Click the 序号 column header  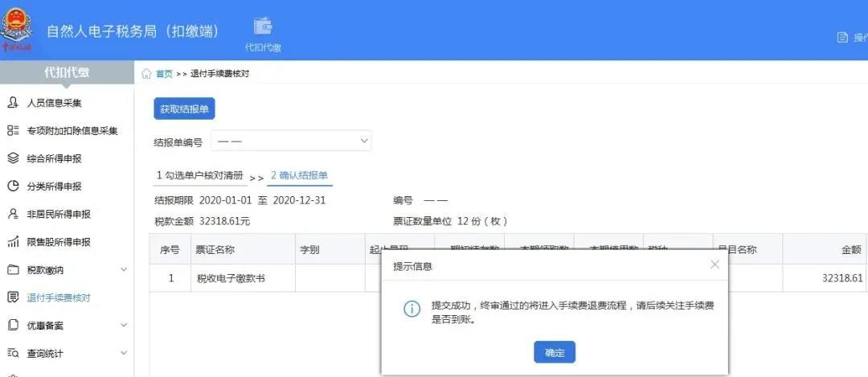click(170, 250)
